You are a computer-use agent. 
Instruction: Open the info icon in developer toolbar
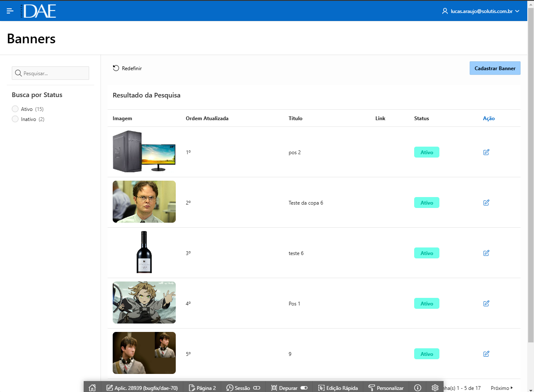[418, 388]
